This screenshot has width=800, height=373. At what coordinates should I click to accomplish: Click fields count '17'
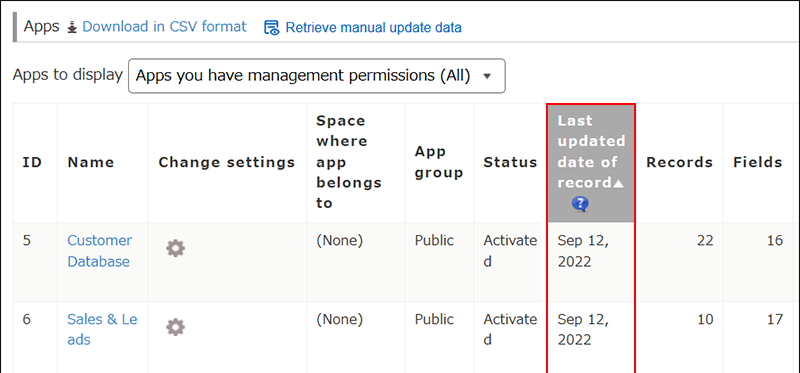pos(774,319)
